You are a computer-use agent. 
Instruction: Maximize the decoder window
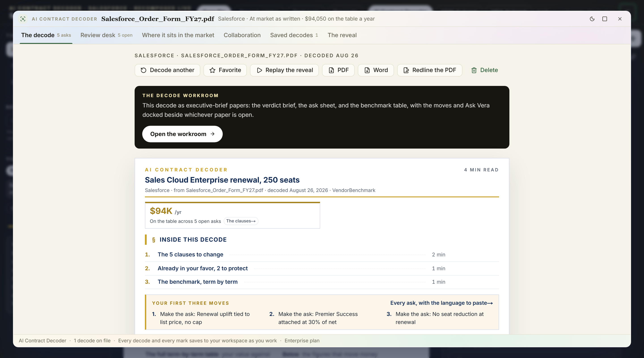(x=604, y=19)
